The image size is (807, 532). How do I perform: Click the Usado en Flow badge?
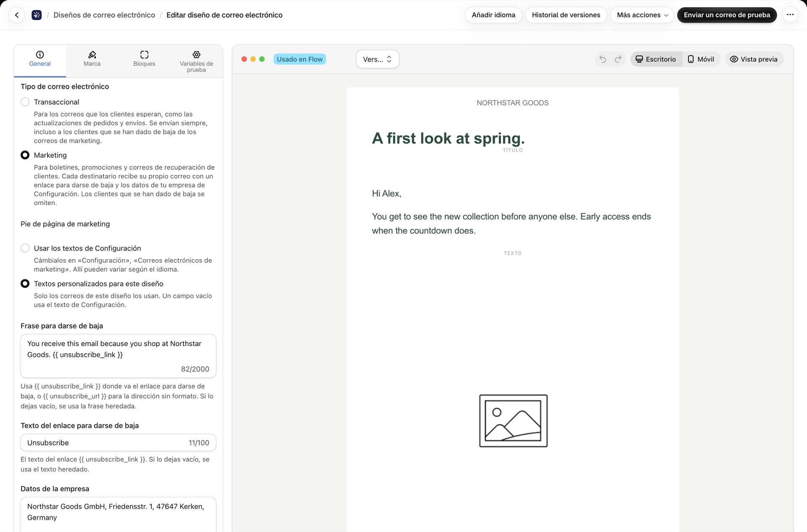300,59
